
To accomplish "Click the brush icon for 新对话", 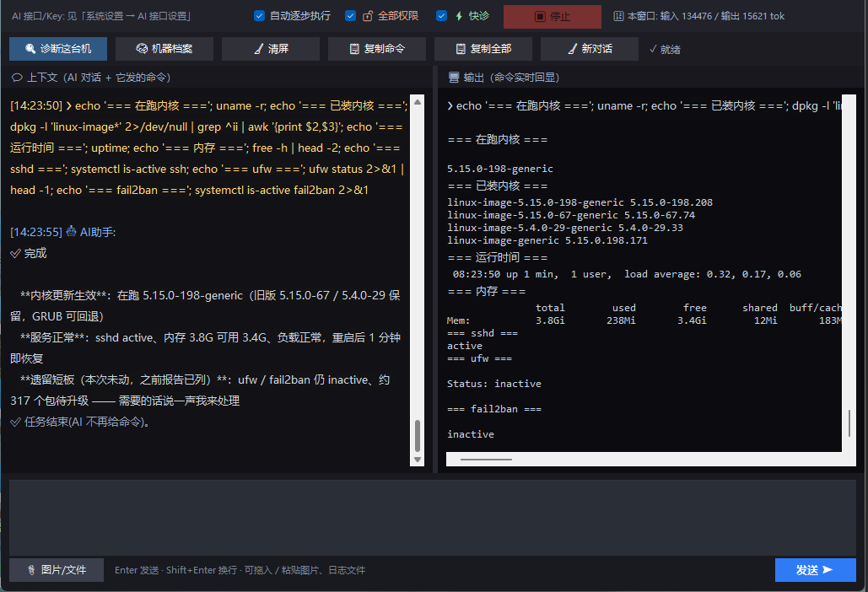I will (x=573, y=49).
